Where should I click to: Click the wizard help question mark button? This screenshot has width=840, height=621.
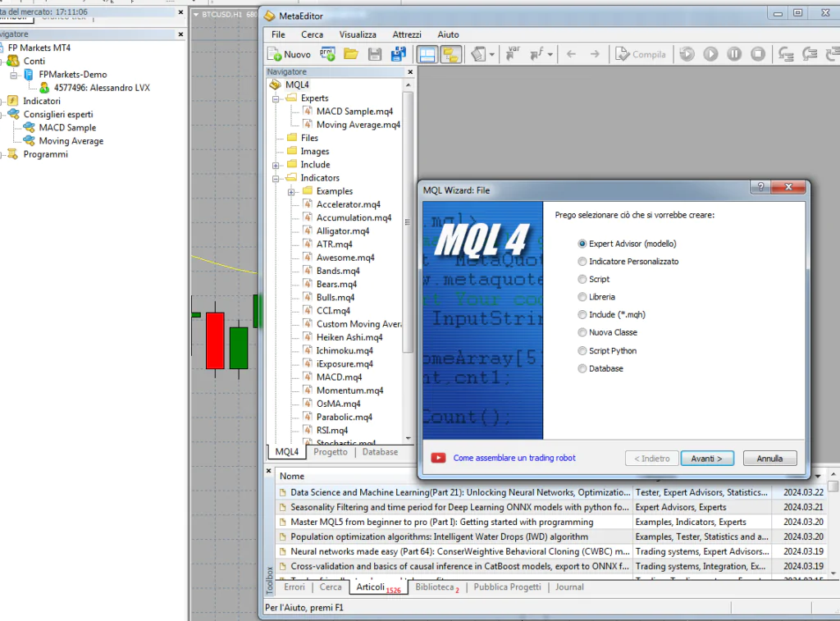tap(760, 186)
